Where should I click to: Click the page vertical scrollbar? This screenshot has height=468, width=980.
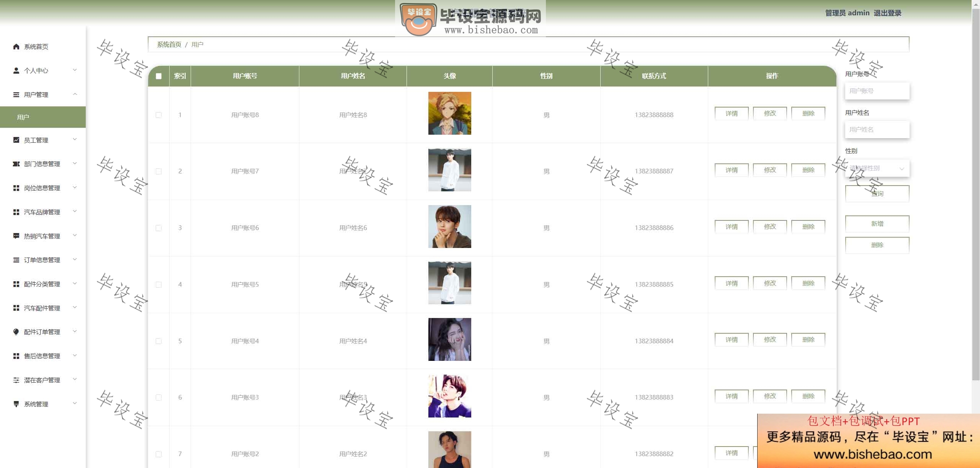(x=976, y=191)
